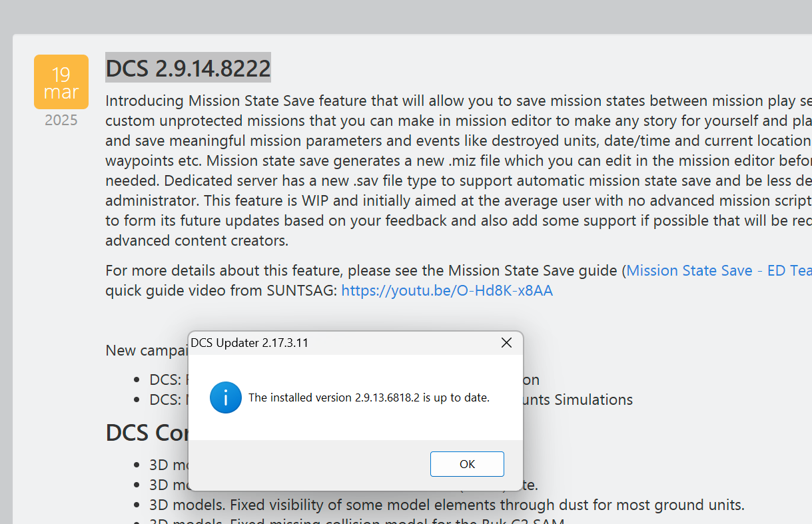
Task: Click OK in the DCS Updater dialog
Action: (x=467, y=464)
